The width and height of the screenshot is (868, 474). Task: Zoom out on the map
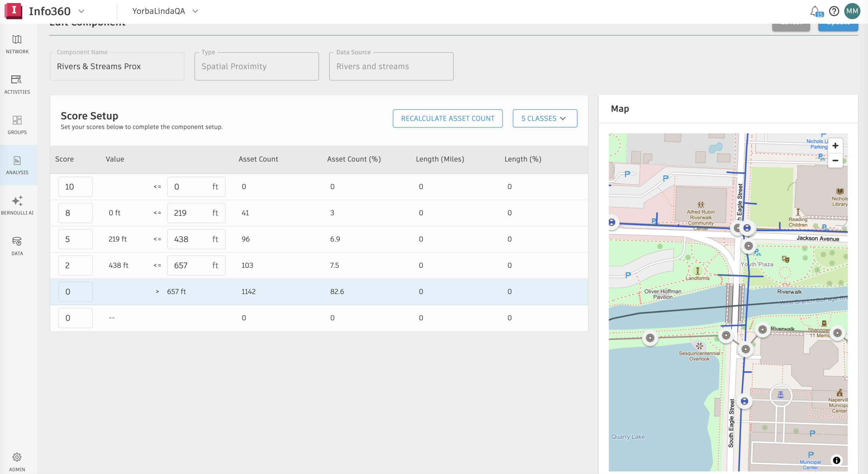coord(835,161)
